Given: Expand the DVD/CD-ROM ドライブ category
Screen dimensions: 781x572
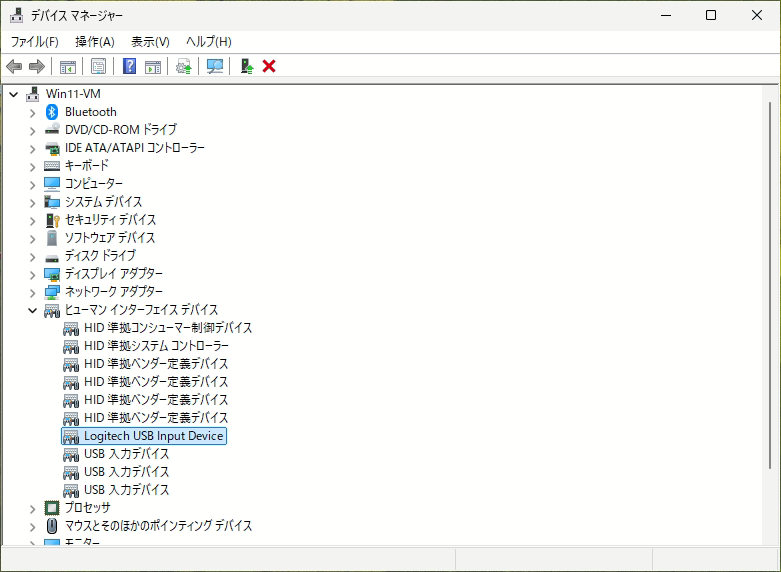Looking at the screenshot, I should (33, 131).
